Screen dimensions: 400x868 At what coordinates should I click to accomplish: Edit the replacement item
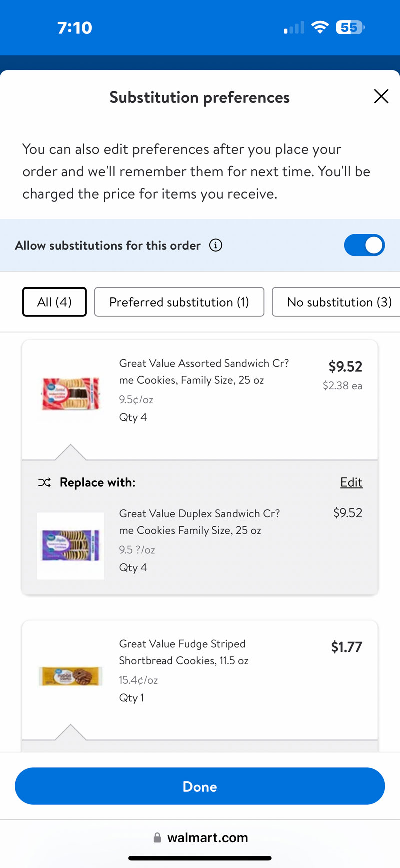[351, 482]
